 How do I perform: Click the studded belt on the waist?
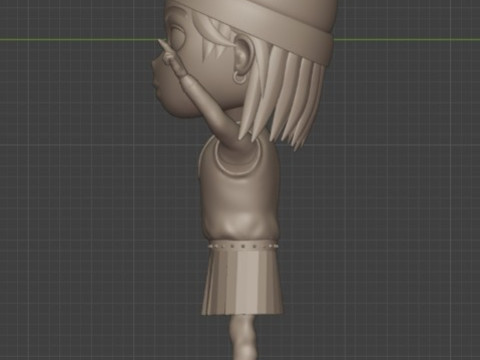(x=242, y=245)
